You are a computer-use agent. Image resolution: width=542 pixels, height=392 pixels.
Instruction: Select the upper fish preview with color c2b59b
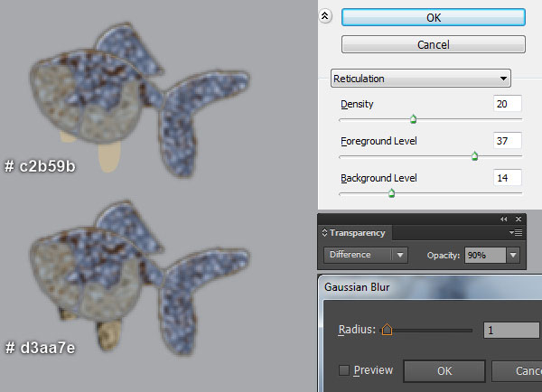click(x=140, y=98)
